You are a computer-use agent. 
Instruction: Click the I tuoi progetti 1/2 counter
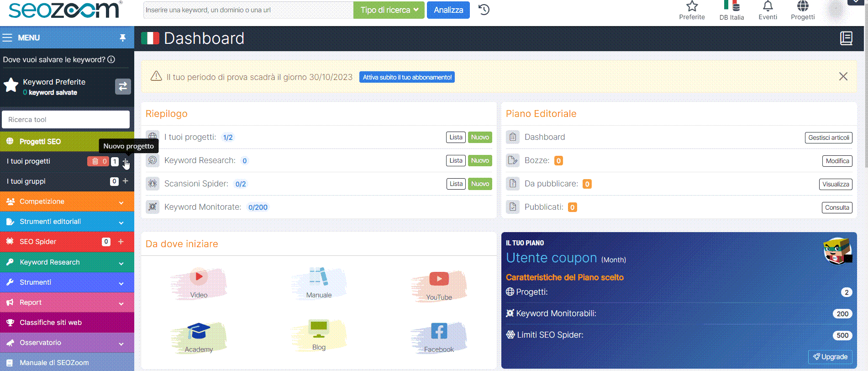227,138
